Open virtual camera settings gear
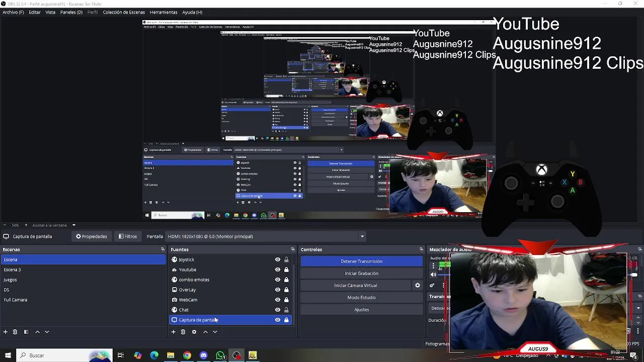644x362 pixels. (x=417, y=286)
